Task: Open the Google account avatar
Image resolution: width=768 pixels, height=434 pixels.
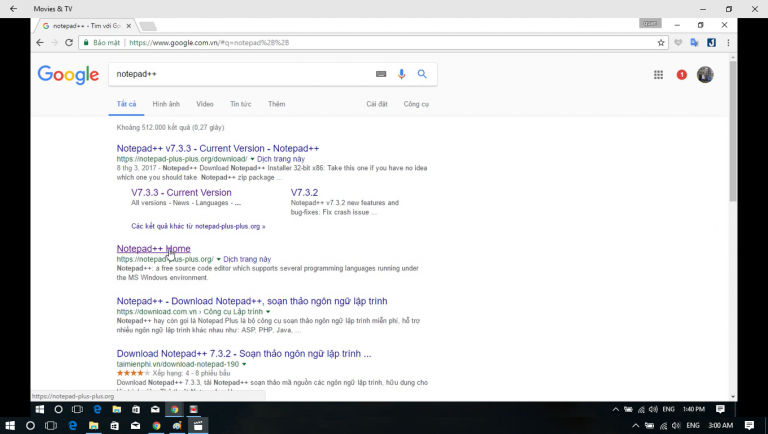Action: pos(705,74)
